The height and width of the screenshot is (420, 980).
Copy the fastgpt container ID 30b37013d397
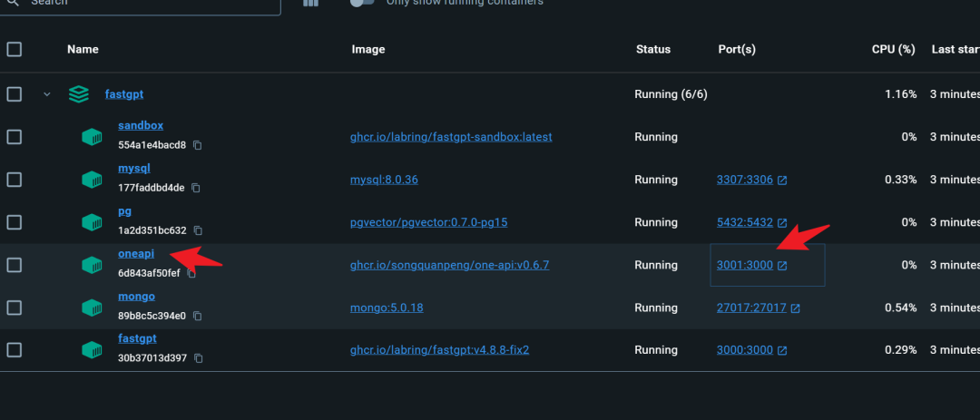tap(199, 358)
